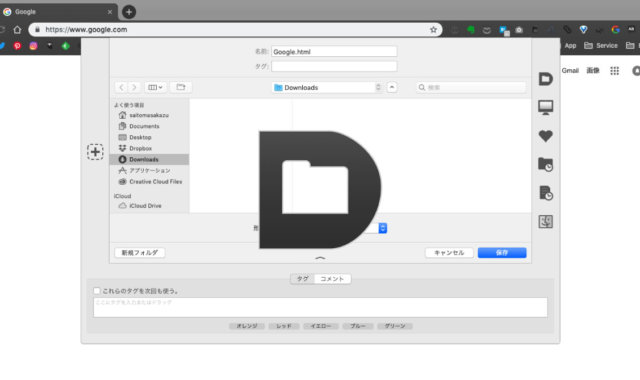Image resolution: width=640 pixels, height=380 pixels.
Task: Open the Finder windows icon
Action: coord(545,222)
